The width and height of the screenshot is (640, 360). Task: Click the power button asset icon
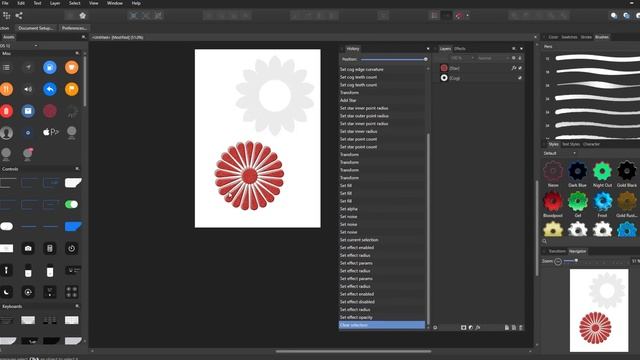click(x=71, y=248)
